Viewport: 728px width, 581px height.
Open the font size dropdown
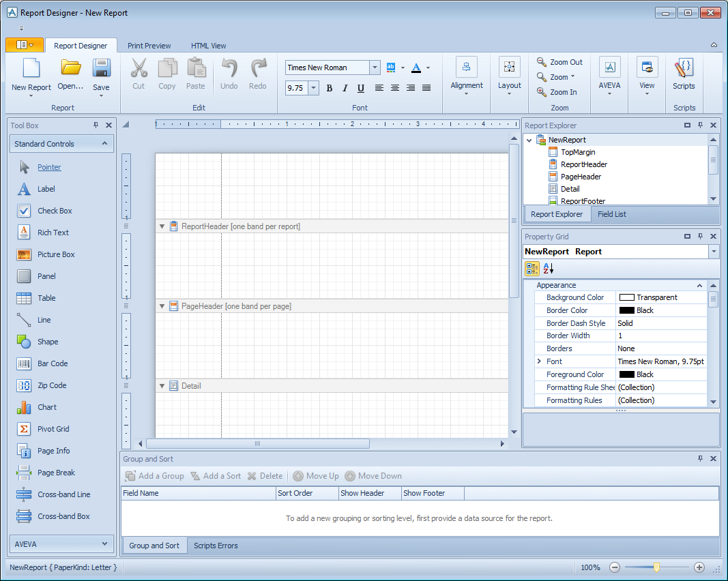[313, 88]
